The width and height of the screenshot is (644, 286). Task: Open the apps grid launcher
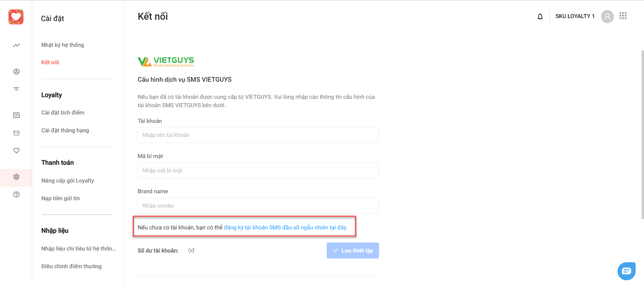click(623, 16)
